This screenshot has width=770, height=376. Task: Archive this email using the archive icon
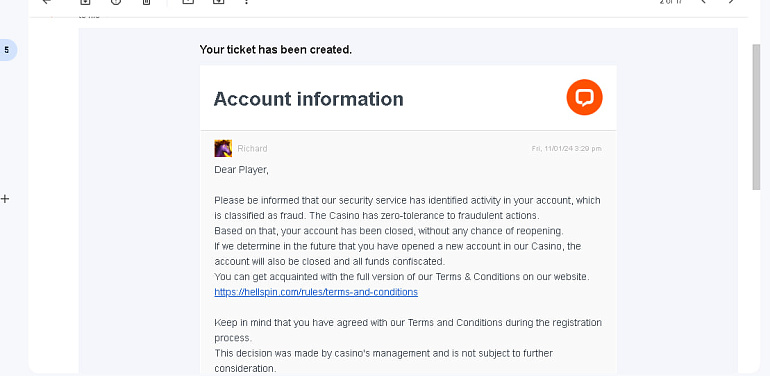tap(85, 1)
